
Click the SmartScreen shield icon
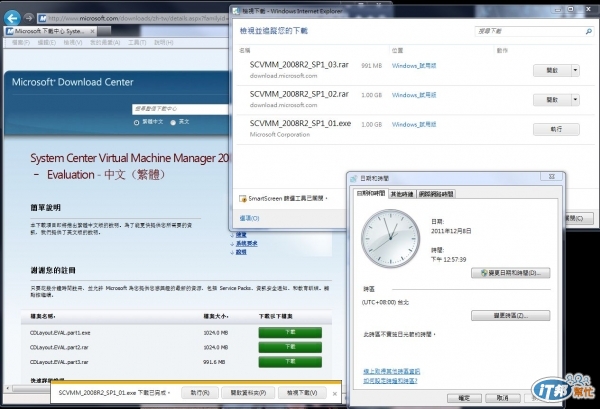(x=243, y=199)
